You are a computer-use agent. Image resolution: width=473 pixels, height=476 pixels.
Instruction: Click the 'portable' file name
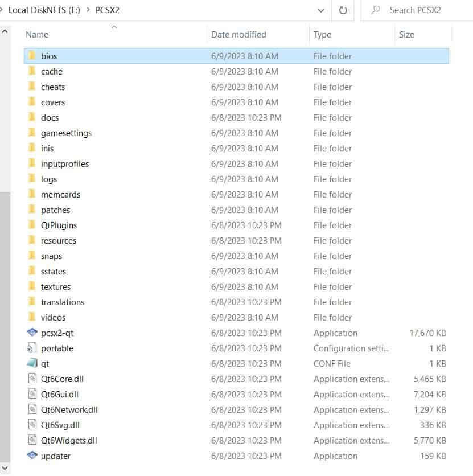57,348
